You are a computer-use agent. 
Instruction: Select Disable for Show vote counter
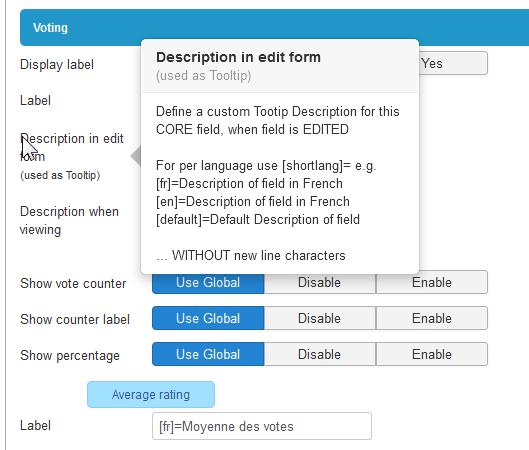click(319, 282)
